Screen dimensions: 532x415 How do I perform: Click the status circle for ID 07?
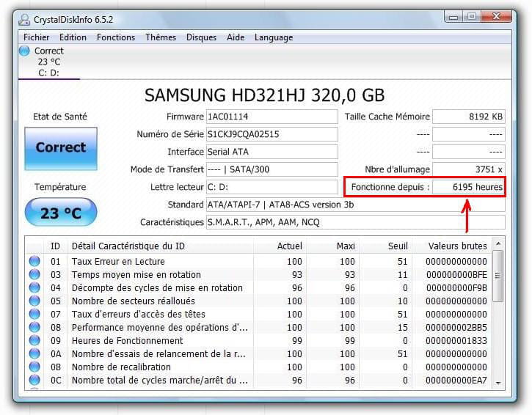pyautogui.click(x=34, y=314)
